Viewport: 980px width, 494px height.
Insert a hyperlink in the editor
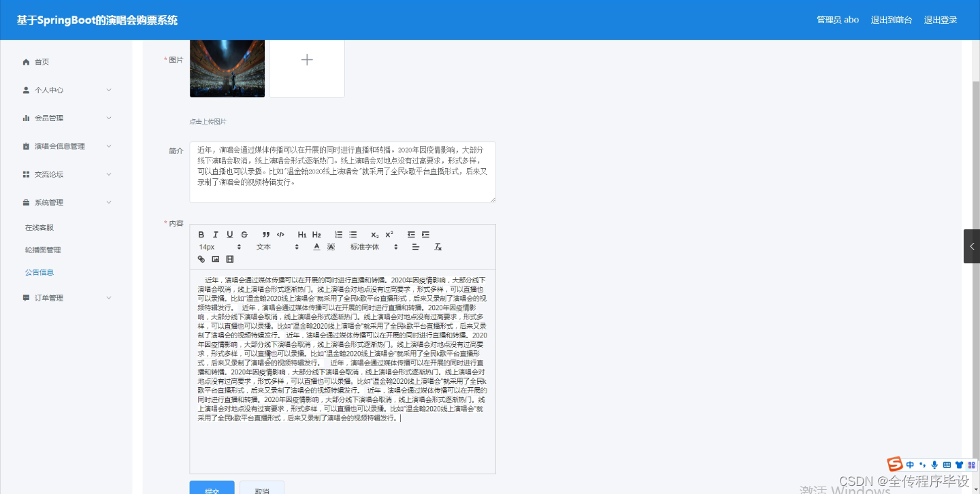(201, 259)
